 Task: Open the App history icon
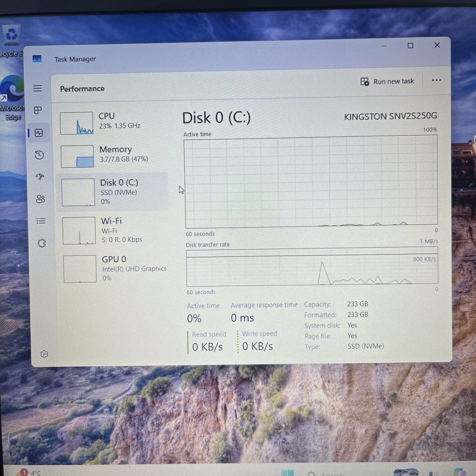(x=39, y=155)
